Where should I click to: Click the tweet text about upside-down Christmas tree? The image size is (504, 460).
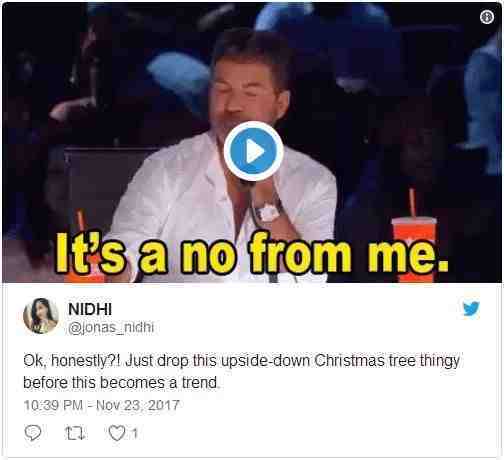pos(241,371)
